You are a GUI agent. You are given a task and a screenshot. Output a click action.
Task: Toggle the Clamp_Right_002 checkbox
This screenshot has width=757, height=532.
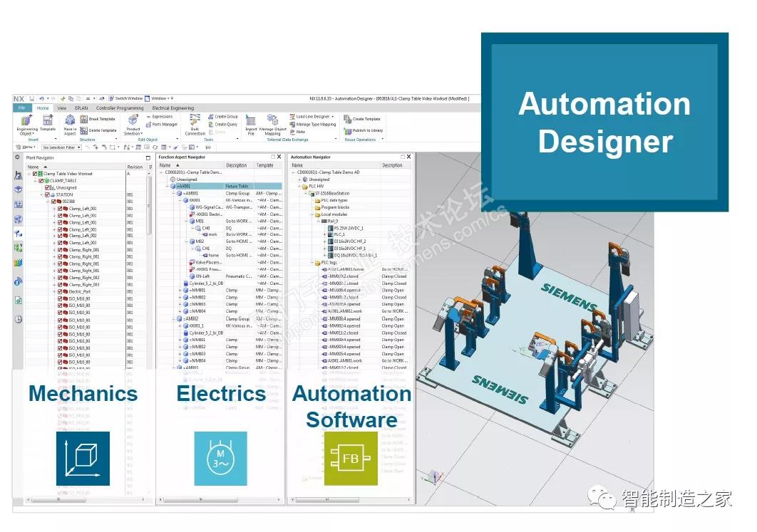(x=60, y=278)
